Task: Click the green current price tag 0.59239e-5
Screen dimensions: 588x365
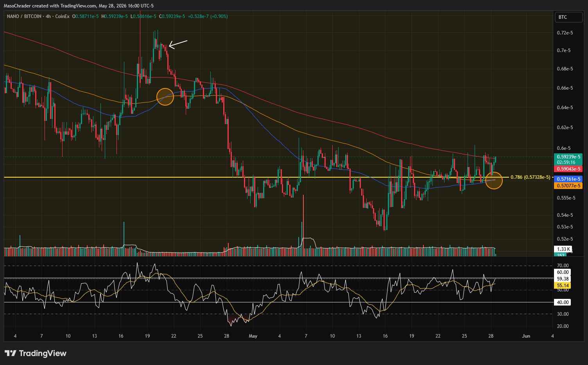Action: coord(568,156)
